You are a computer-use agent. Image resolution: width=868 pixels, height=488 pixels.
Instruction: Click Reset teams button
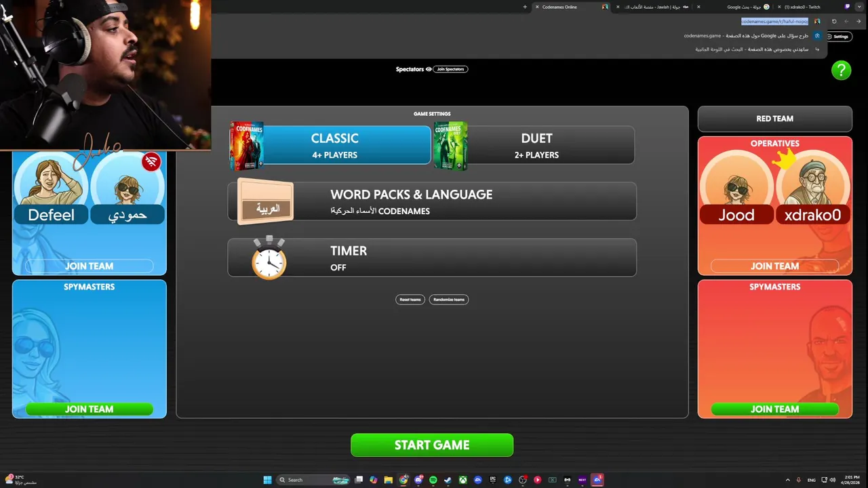coord(410,300)
